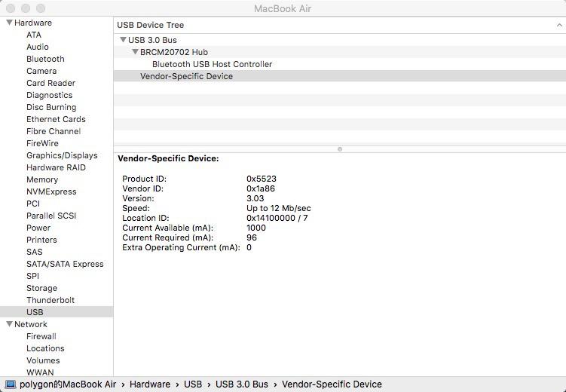Select Memory in the sidebar

[42, 179]
